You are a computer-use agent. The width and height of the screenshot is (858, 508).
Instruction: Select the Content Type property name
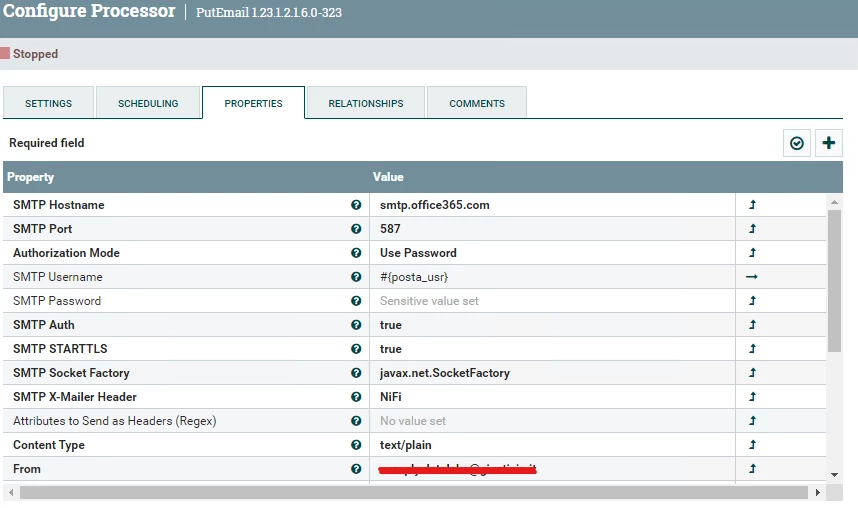(49, 445)
